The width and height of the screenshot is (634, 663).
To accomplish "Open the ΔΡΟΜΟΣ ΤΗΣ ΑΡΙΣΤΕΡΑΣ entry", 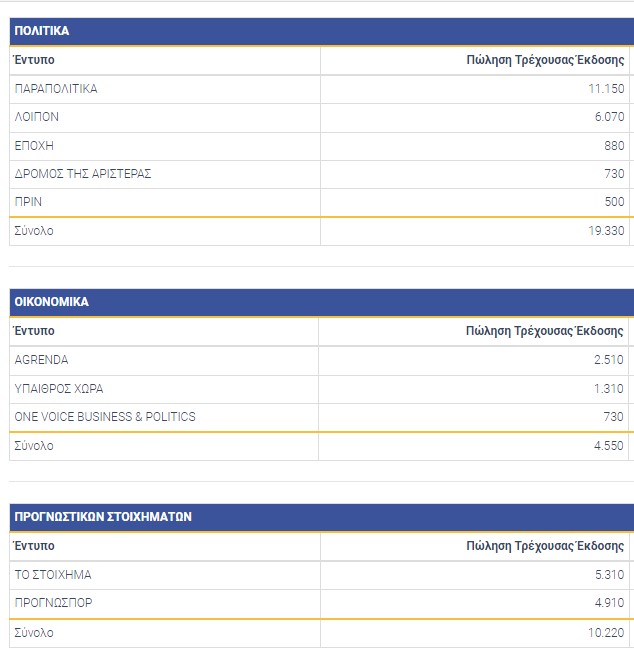I will pyautogui.click(x=83, y=174).
